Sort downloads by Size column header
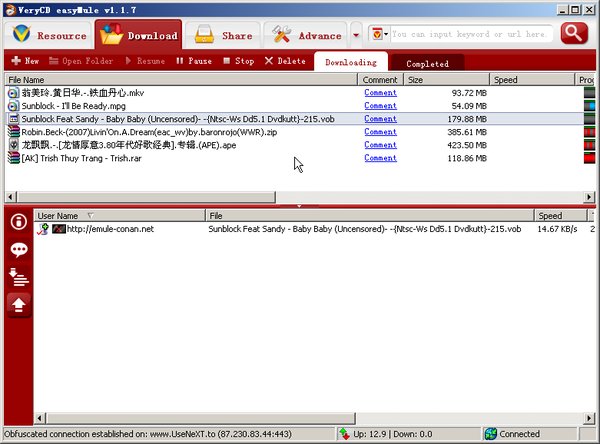This screenshot has height=444, width=600. point(447,80)
